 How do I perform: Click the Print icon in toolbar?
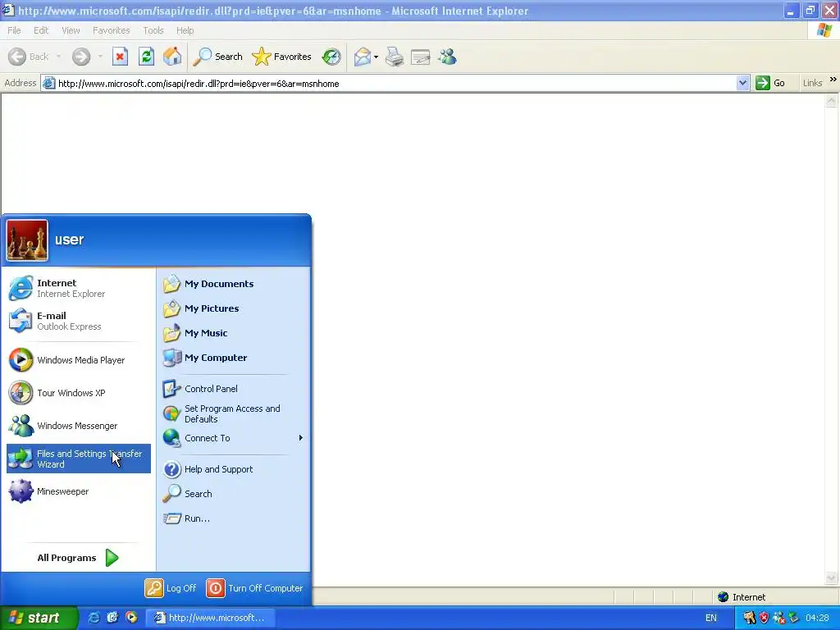pyautogui.click(x=395, y=57)
